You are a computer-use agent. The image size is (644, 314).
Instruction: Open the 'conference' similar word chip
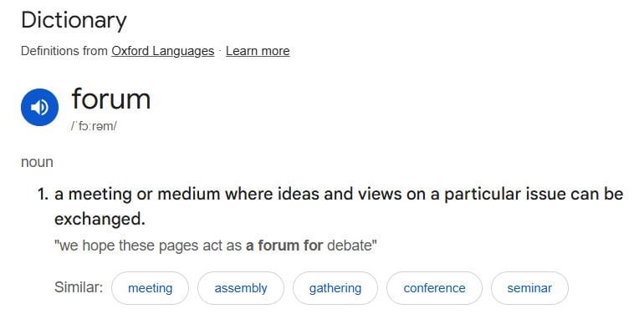[435, 288]
